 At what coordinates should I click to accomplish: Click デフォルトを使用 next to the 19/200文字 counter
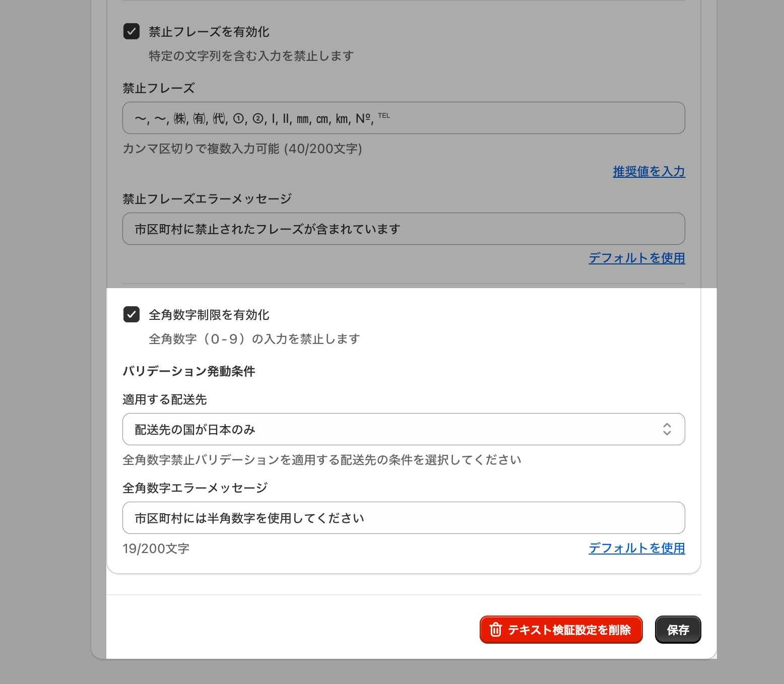tap(636, 548)
